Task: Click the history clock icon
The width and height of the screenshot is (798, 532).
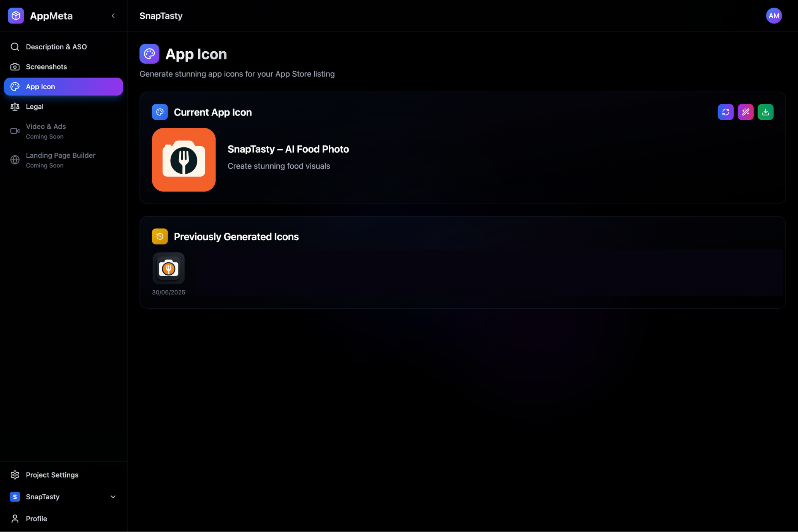Action: point(160,236)
